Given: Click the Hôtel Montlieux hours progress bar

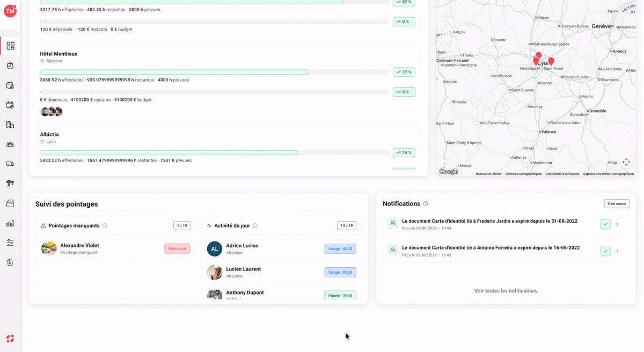Looking at the screenshot, I should click(214, 72).
